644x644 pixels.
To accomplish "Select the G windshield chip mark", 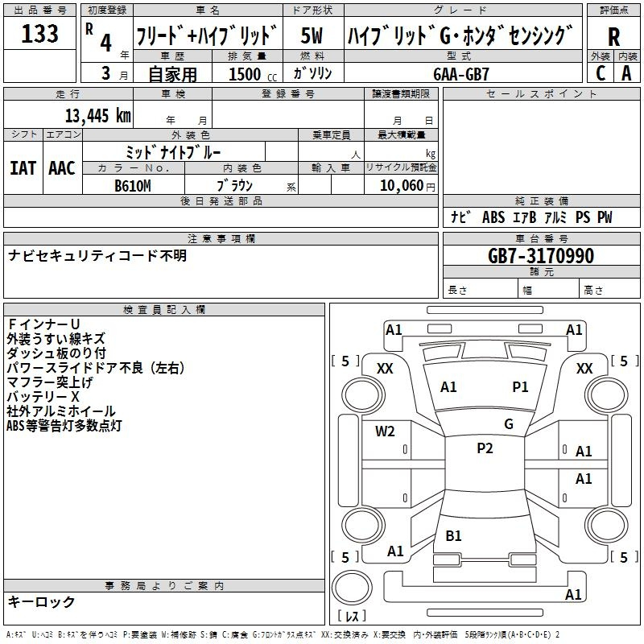I will (x=508, y=423).
